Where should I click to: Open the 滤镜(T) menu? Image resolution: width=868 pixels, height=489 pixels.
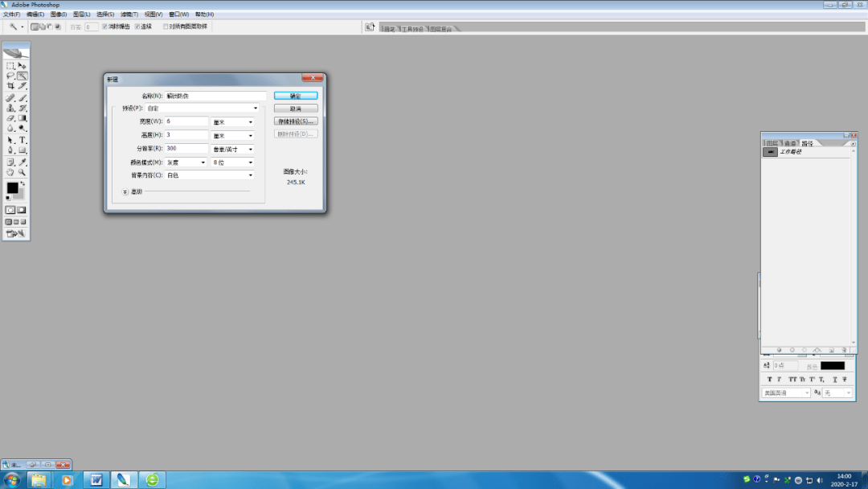click(x=129, y=14)
